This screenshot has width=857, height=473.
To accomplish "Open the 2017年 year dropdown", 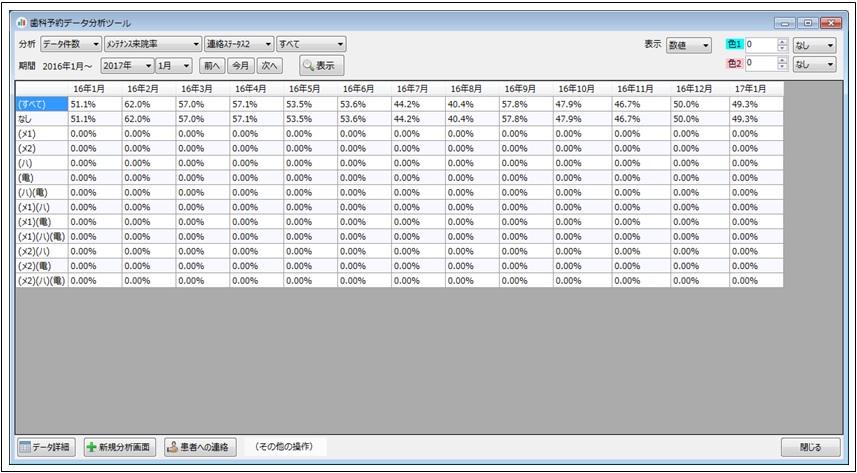I will pyautogui.click(x=128, y=66).
